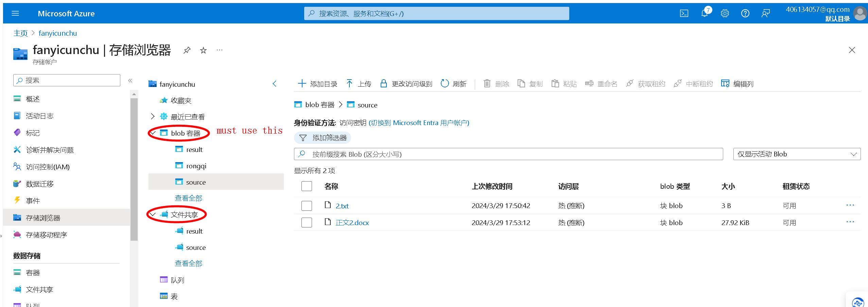Expand the 最近已查看 tree node

tap(153, 117)
